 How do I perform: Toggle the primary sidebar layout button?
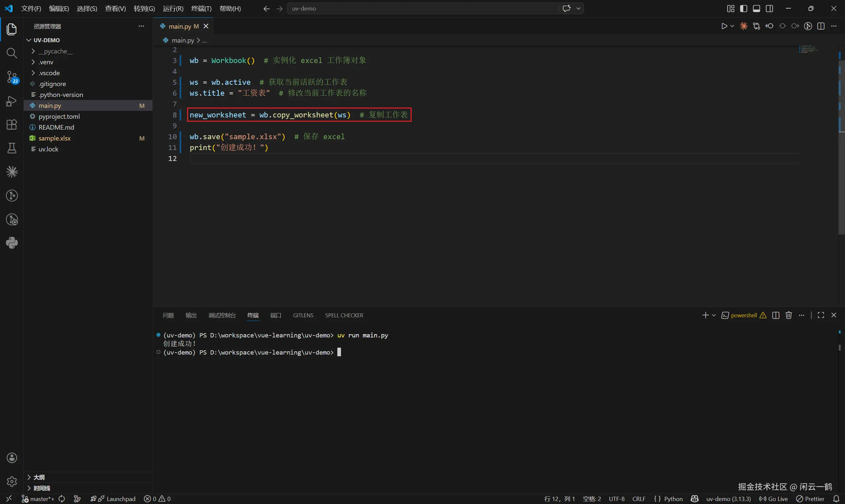pyautogui.click(x=743, y=9)
